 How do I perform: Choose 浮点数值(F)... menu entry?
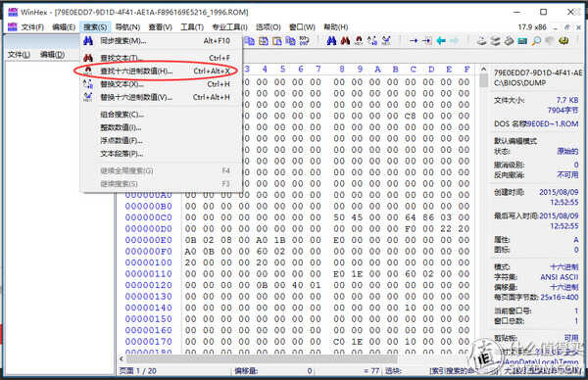161,140
